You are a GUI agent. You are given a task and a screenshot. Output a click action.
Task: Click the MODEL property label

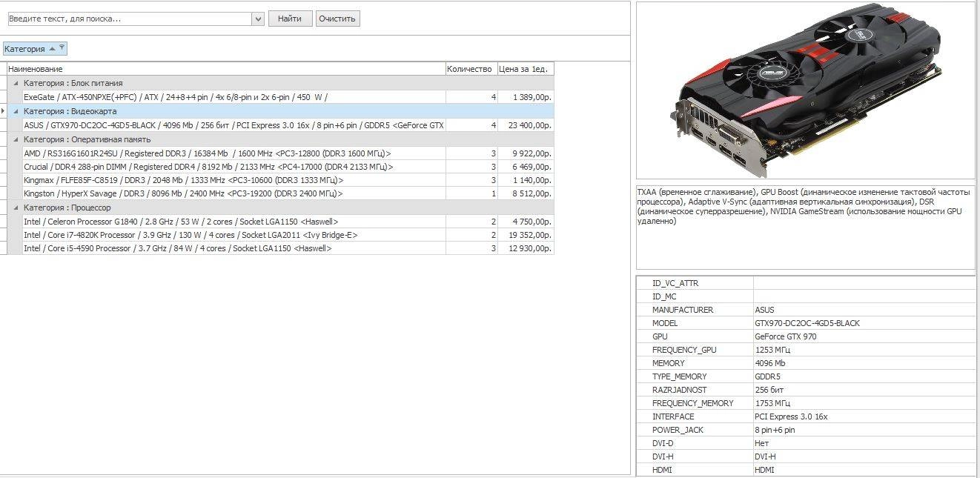[665, 323]
